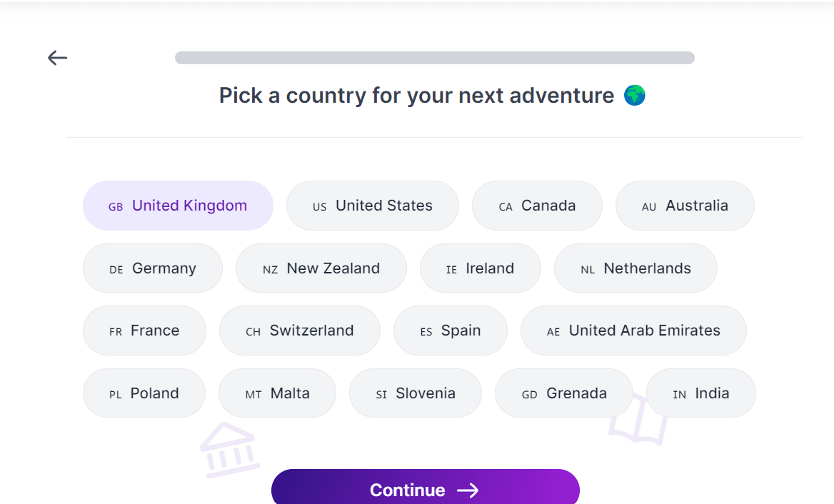Click the globe emoji in heading
The width and height of the screenshot is (834, 504).
pyautogui.click(x=635, y=96)
